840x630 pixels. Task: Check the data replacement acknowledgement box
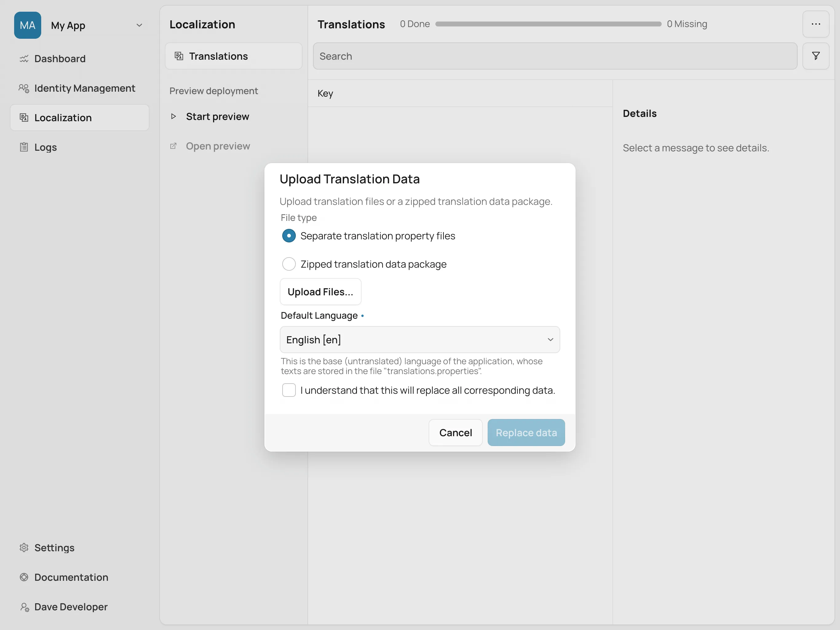tap(289, 390)
